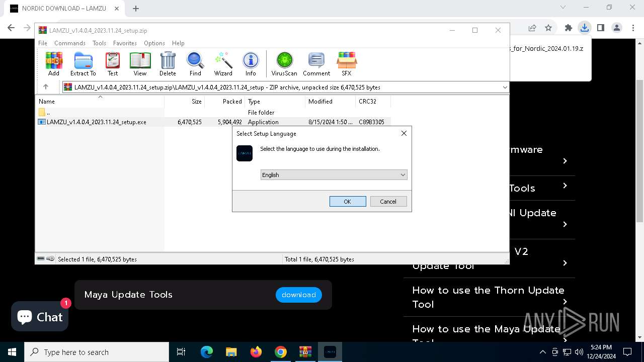
Task: Open the Shopify Chat widget
Action: coord(40,317)
